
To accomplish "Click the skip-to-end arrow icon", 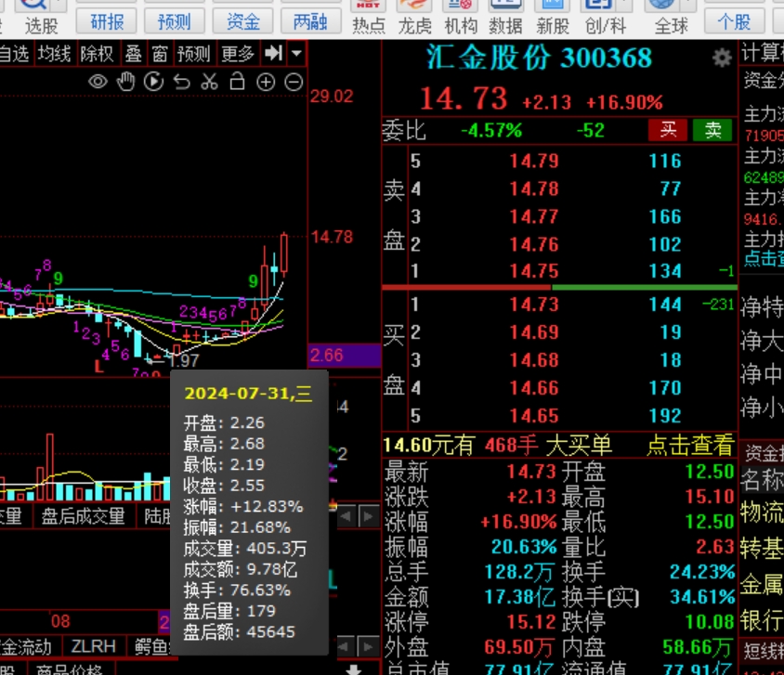I will tap(273, 53).
